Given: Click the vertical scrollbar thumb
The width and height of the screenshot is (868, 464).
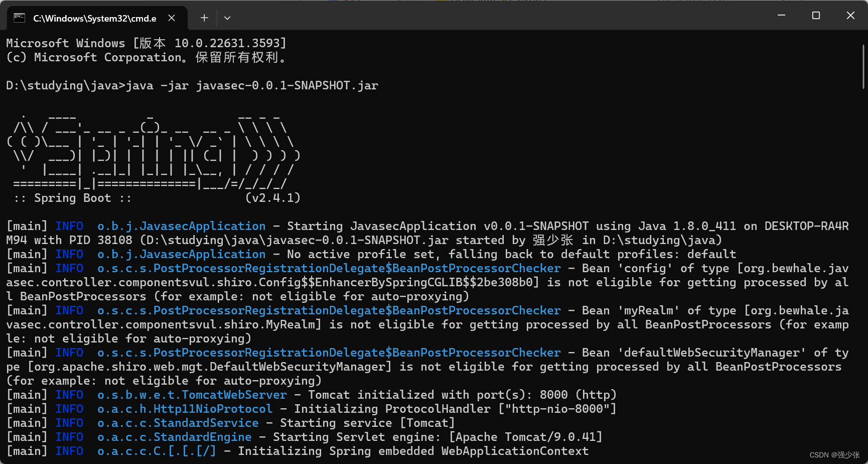Looking at the screenshot, I should pos(863,66).
